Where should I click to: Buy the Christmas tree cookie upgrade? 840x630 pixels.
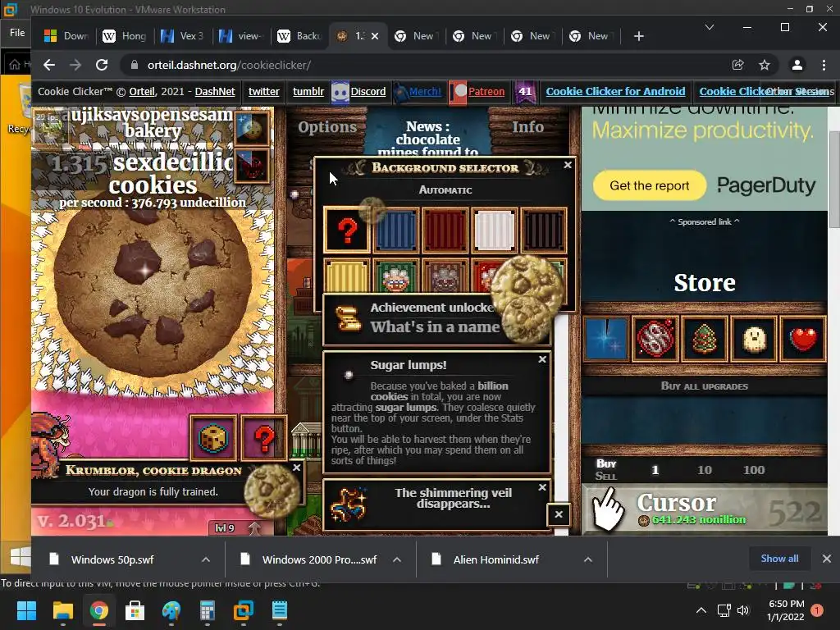[x=705, y=339]
